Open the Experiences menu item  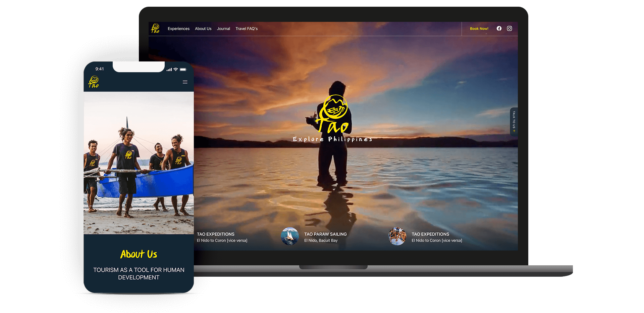tap(178, 29)
